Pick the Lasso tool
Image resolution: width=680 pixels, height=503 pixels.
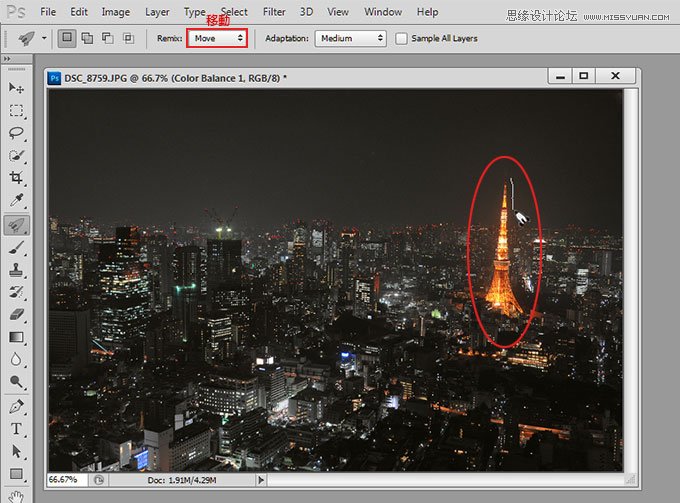click(17, 133)
